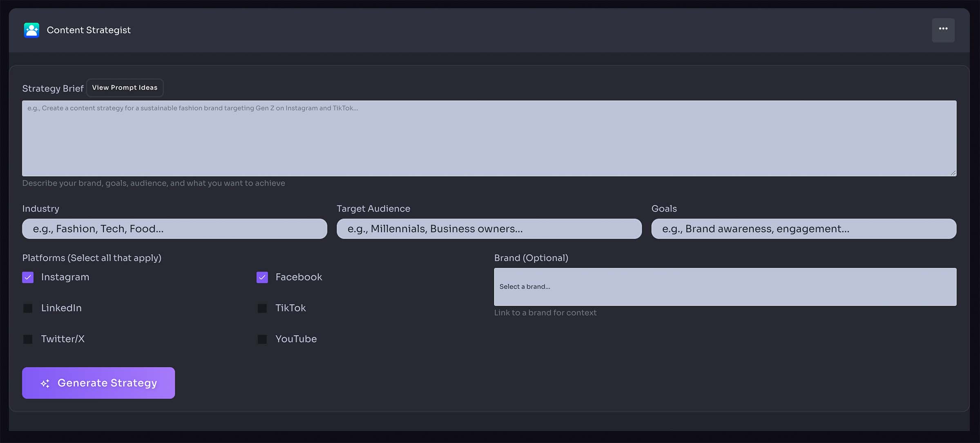Click the Content Strategist title text
The height and width of the screenshot is (443, 980).
coord(89,30)
